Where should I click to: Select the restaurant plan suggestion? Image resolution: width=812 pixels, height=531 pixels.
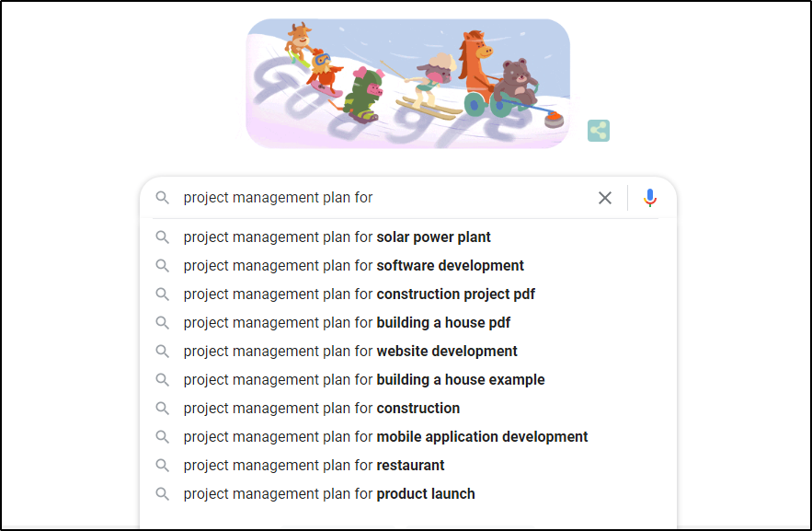(314, 466)
